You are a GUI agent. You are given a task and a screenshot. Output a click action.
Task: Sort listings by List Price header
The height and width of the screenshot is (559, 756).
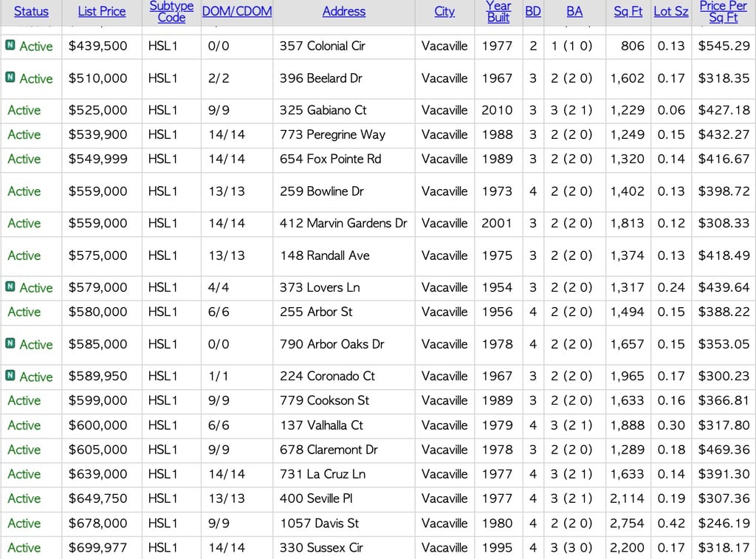click(x=102, y=11)
